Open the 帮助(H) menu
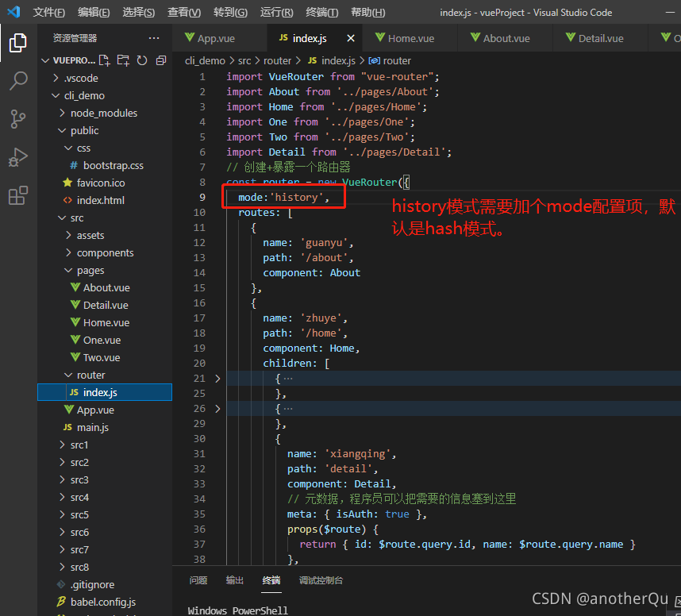The width and height of the screenshot is (681, 616). [367, 12]
